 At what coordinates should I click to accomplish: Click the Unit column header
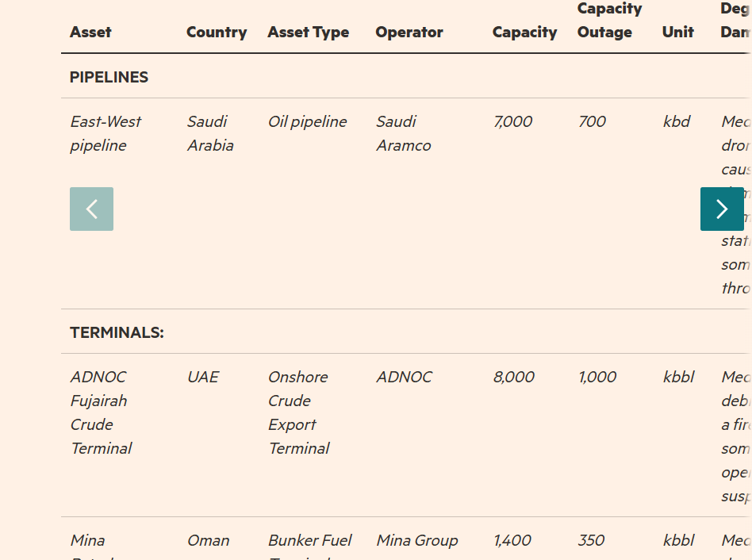678,33
